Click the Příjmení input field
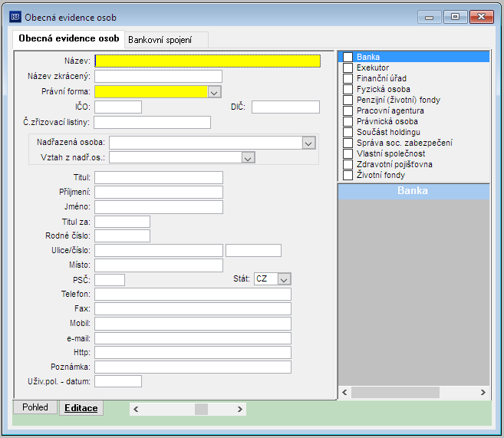Image resolution: width=504 pixels, height=438 pixels. pyautogui.click(x=159, y=193)
